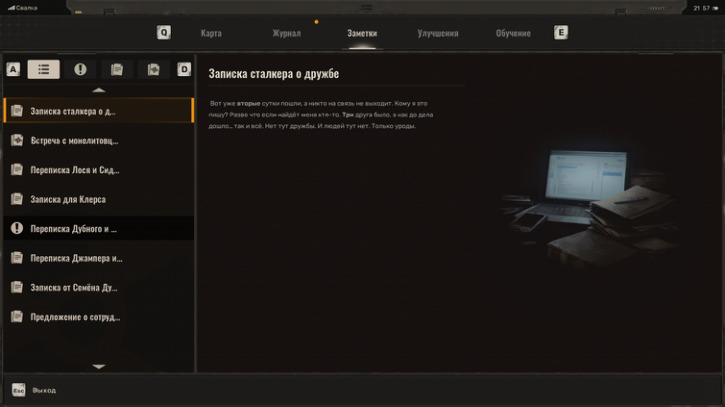This screenshot has width=725, height=407.
Task: Click document icon of Переписка Джампера
Action: 17,258
